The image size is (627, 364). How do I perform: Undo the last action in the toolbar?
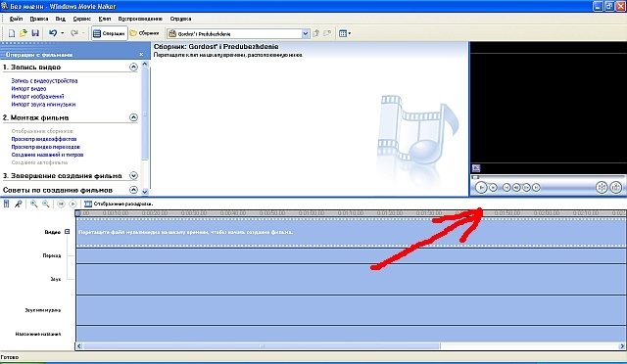click(53, 33)
